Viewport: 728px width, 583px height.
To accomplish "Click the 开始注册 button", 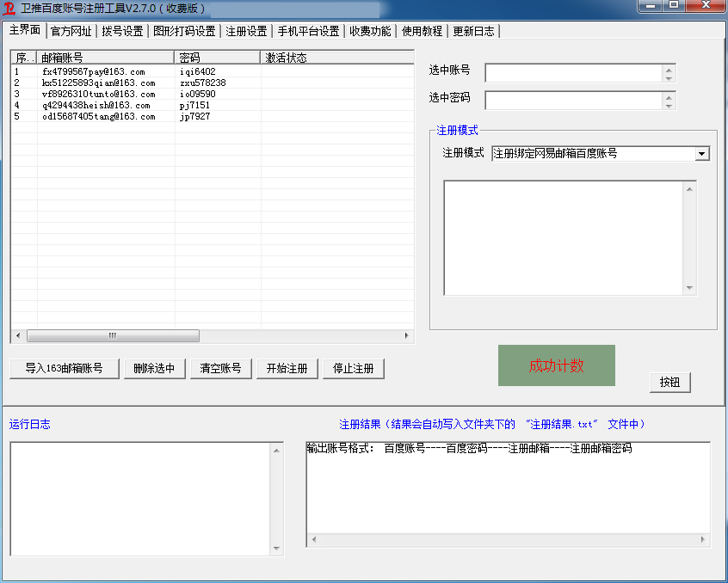I will pos(287,369).
